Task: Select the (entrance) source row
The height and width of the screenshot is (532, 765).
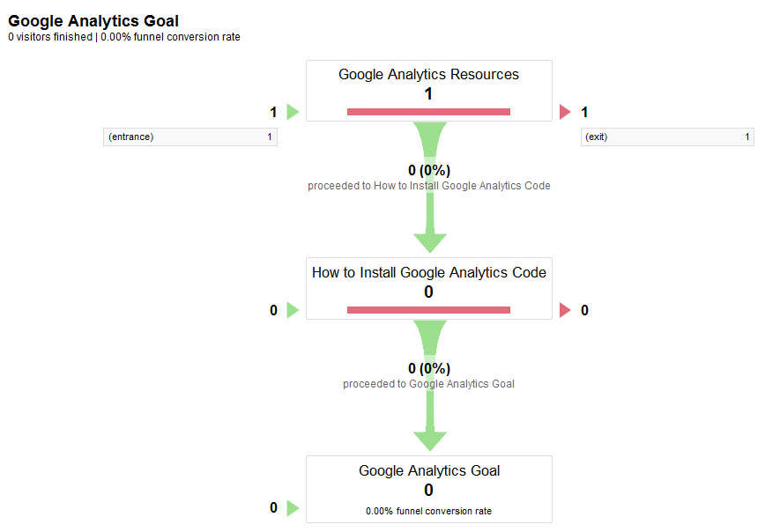Action: [189, 137]
